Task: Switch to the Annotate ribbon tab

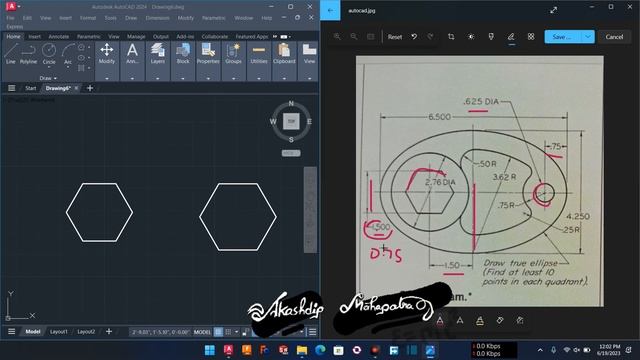Action: click(59, 37)
